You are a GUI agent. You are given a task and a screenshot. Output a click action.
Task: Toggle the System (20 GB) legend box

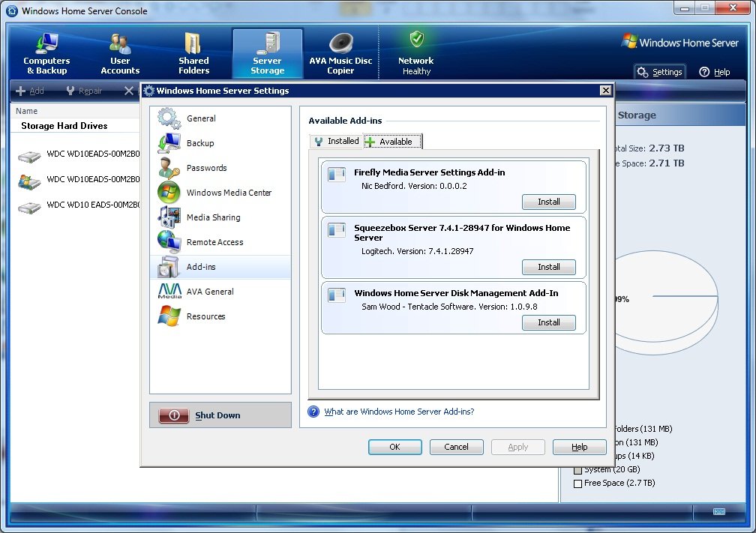pos(577,470)
